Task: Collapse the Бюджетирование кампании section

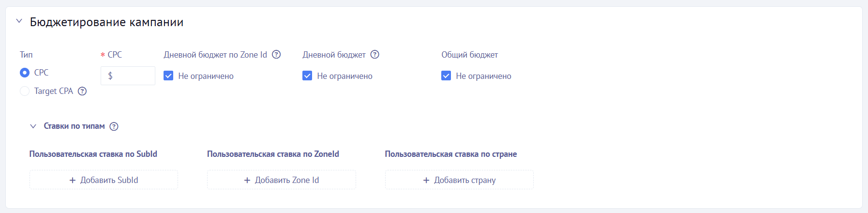Action: coord(19,21)
